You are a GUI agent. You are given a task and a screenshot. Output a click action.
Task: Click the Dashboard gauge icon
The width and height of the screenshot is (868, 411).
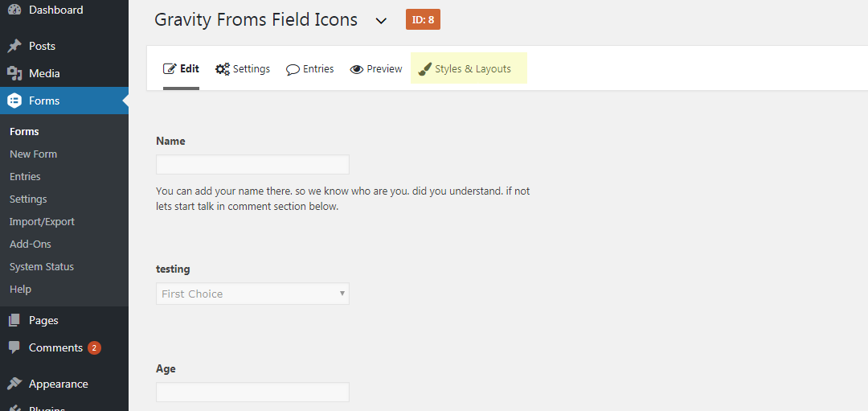click(14, 10)
